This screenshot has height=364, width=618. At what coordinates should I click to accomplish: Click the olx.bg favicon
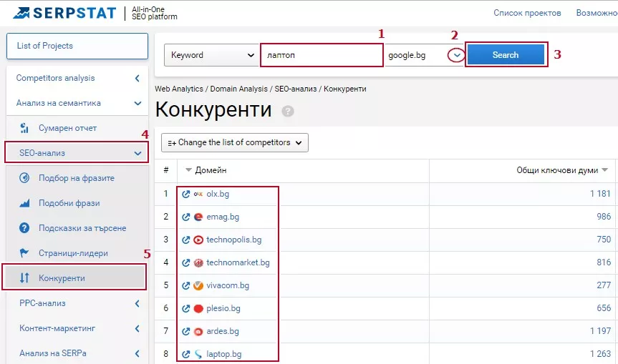click(x=198, y=194)
